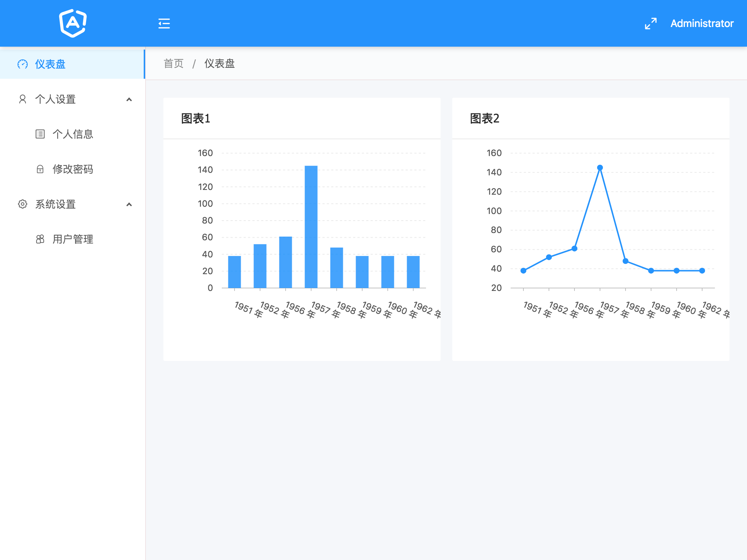Toggle fullscreen mode icon
747x560 pixels.
tap(650, 24)
